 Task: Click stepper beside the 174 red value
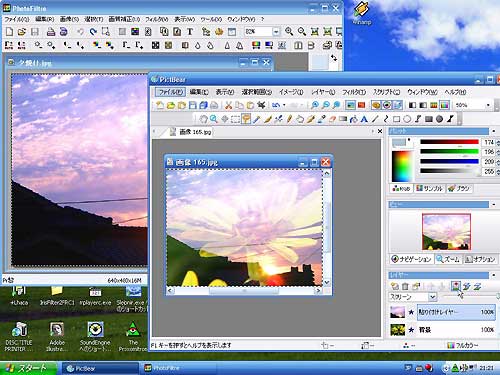coord(498,142)
